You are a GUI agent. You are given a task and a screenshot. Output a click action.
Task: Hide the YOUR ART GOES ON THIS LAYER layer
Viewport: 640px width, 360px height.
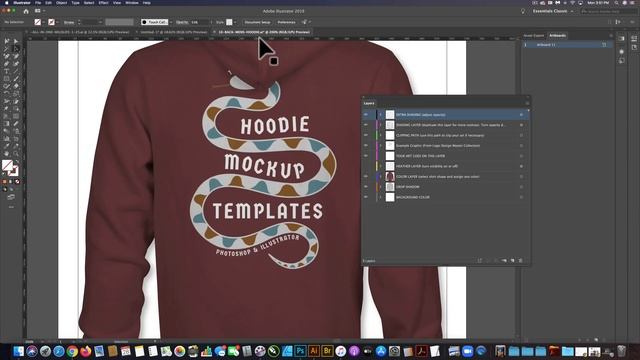point(366,156)
